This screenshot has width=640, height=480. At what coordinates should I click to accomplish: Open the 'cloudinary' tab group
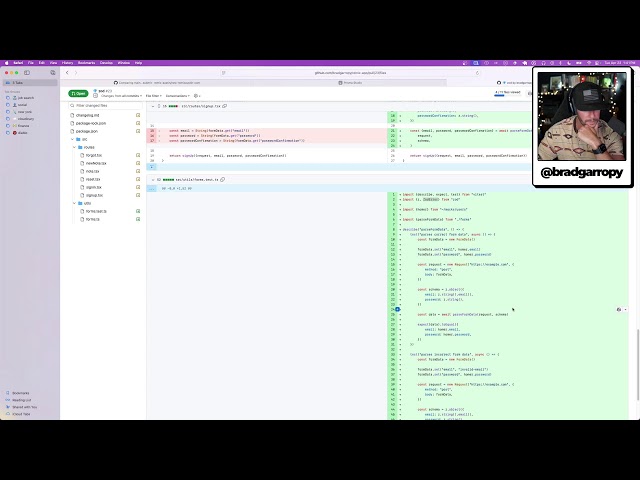click(26, 119)
